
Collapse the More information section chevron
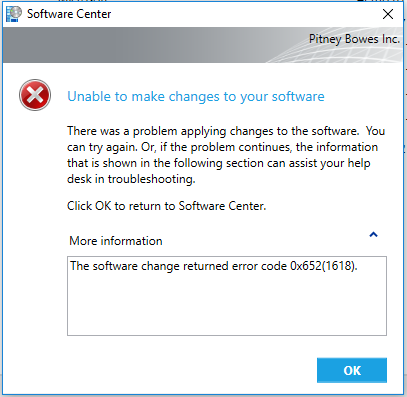pos(373,235)
